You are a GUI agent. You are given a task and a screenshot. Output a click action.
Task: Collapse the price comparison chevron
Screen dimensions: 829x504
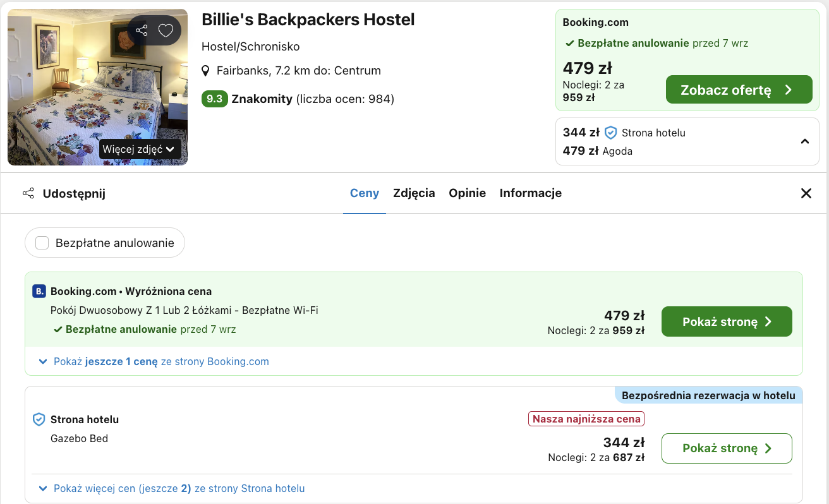(804, 141)
